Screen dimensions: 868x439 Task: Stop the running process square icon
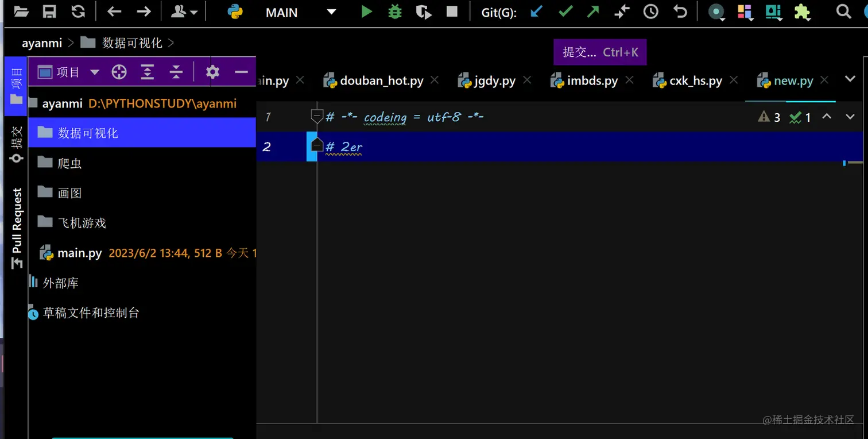(452, 11)
